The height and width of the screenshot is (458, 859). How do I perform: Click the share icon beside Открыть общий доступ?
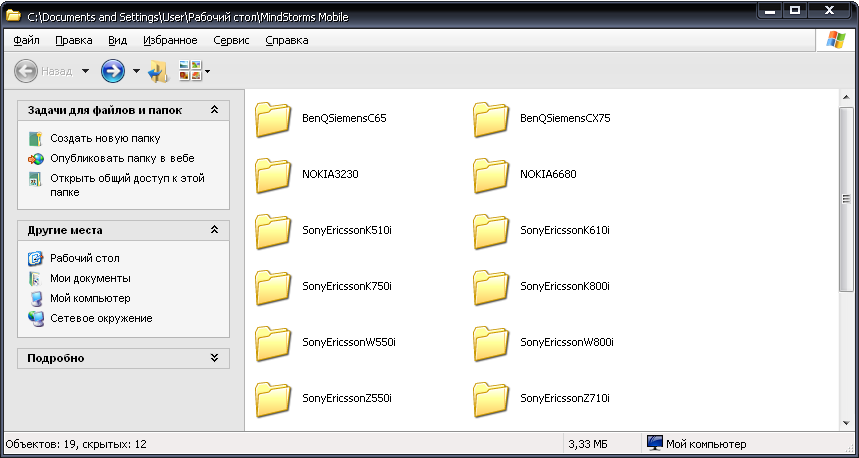(36, 179)
